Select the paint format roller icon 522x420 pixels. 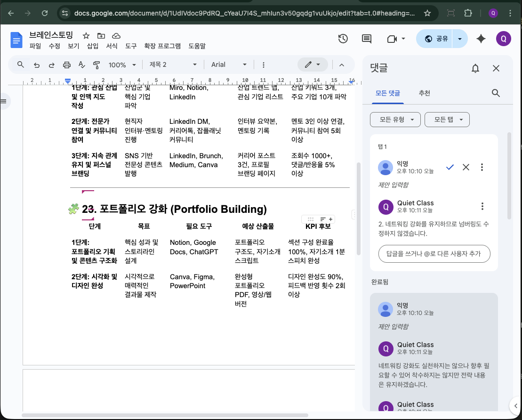tap(96, 65)
